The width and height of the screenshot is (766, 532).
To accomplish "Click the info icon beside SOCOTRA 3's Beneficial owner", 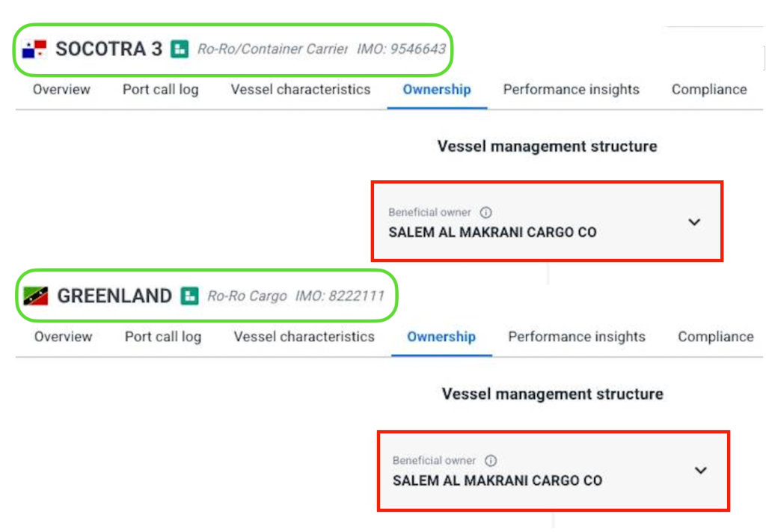I will click(485, 213).
